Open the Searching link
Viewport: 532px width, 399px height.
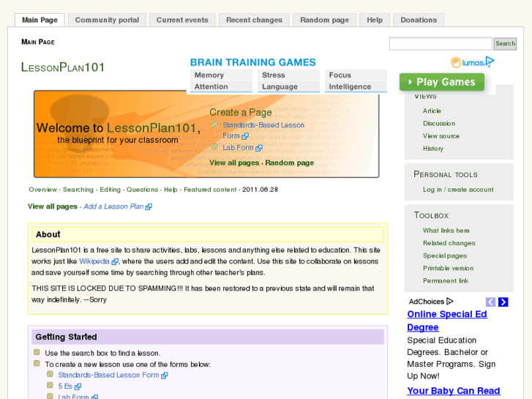pos(78,190)
